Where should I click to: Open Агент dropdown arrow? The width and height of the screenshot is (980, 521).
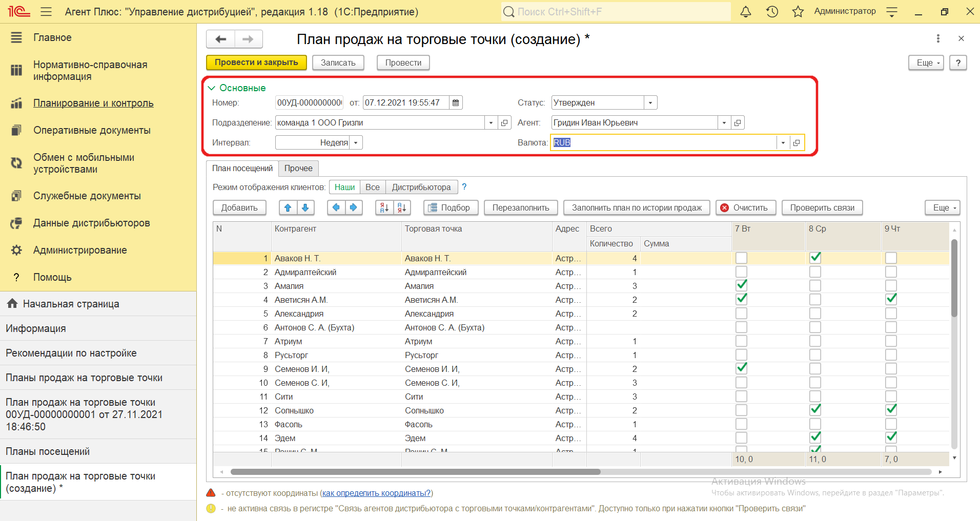[x=724, y=123]
